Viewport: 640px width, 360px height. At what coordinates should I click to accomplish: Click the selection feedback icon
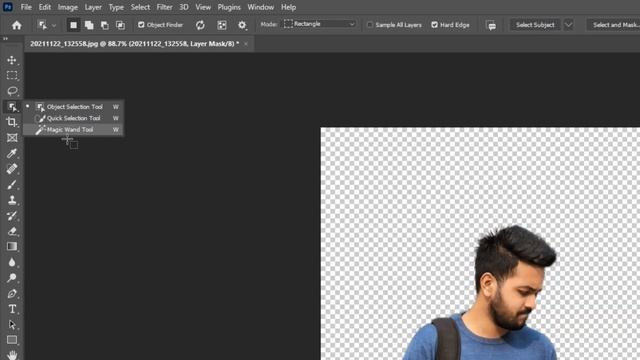(x=491, y=26)
